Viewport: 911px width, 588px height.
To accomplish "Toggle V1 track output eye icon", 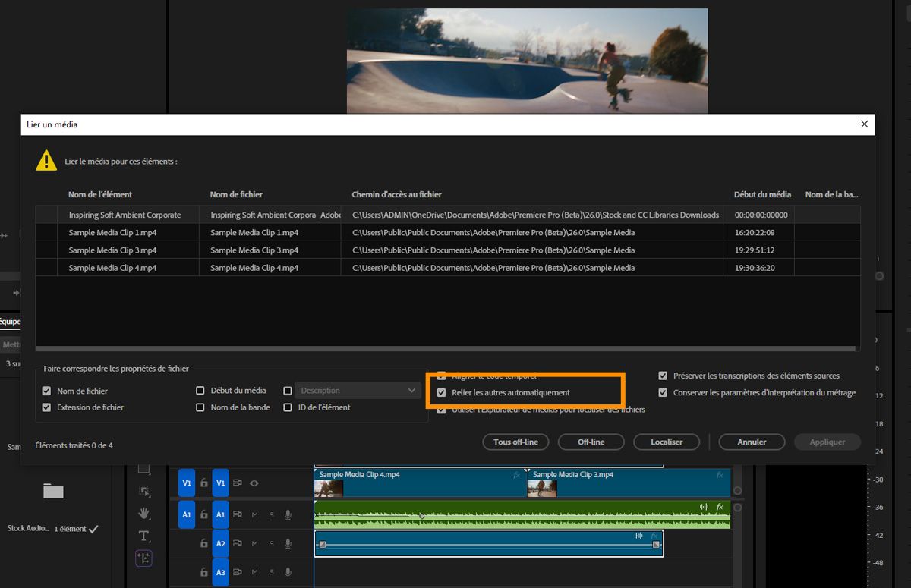I will (x=254, y=483).
